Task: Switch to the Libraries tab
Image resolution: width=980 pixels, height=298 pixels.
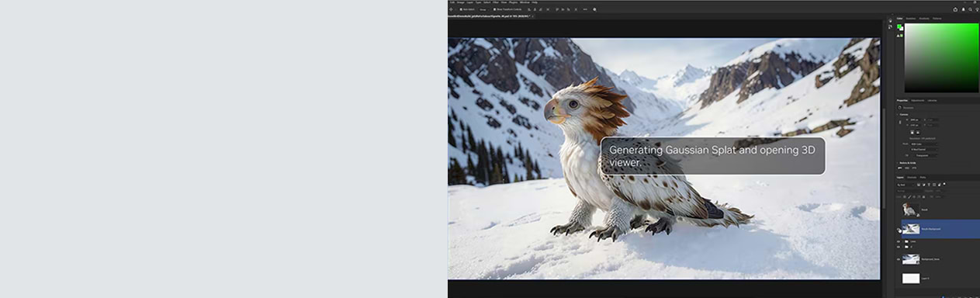Action: tap(932, 100)
